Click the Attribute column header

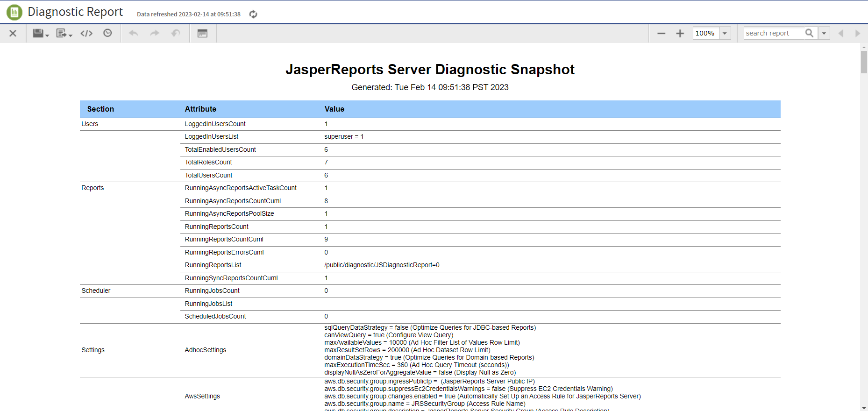pos(200,109)
